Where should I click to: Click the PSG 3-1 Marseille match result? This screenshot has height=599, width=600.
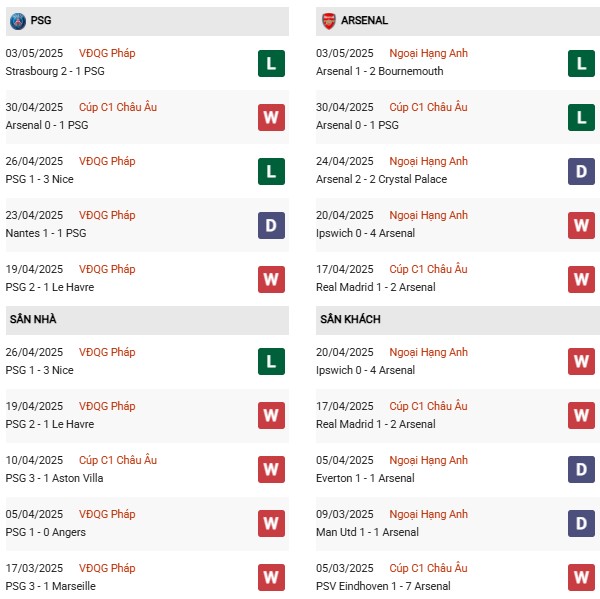(x=51, y=586)
